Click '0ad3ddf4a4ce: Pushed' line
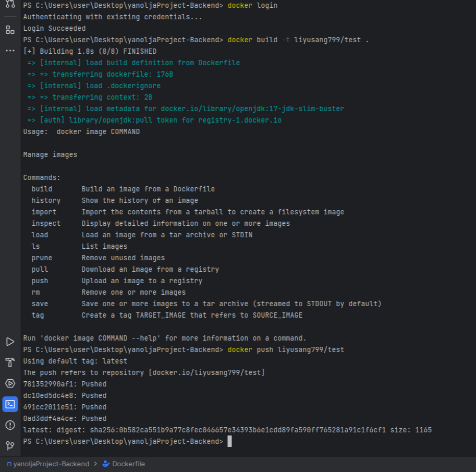The height and width of the screenshot is (472, 476). tap(65, 419)
